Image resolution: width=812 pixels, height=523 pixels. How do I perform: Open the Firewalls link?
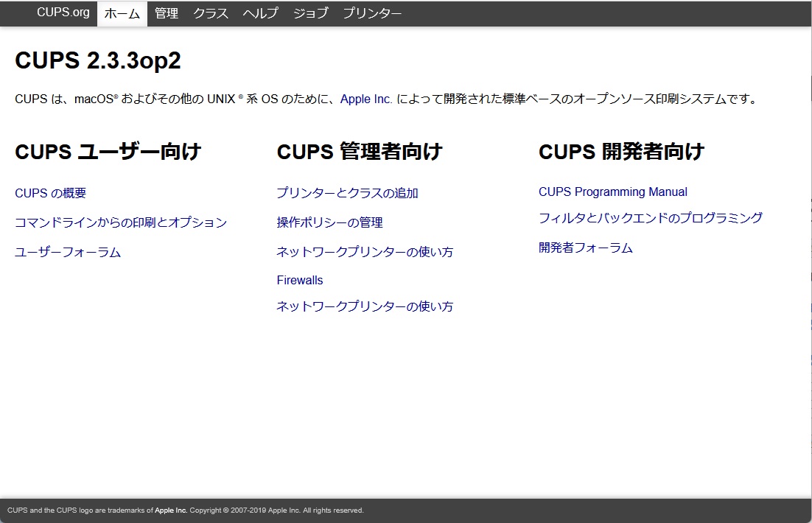click(x=300, y=280)
